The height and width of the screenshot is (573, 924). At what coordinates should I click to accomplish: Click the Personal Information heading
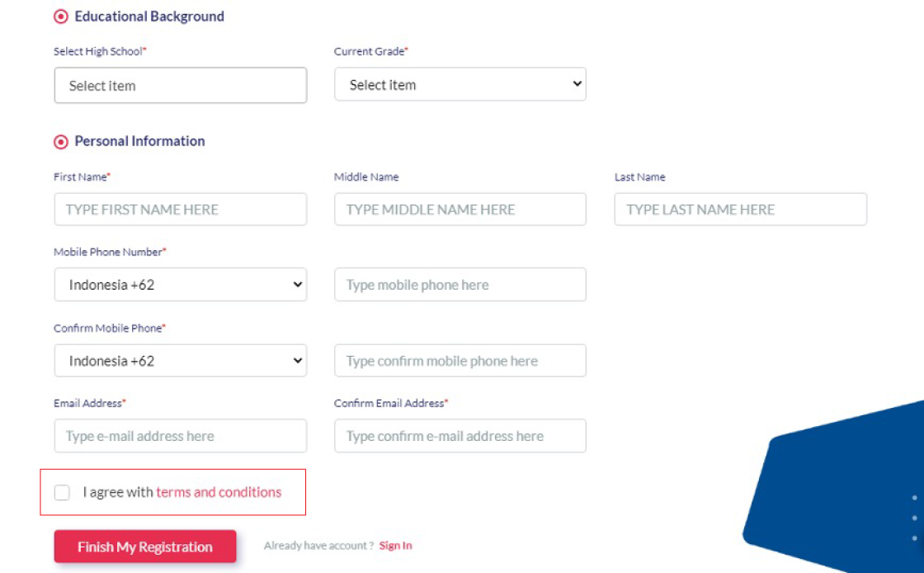tap(139, 141)
